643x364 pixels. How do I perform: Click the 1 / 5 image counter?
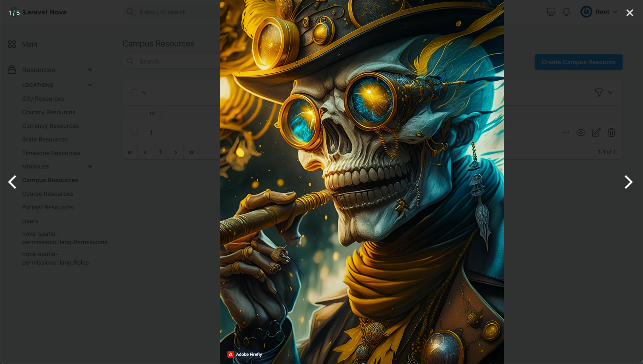[14, 13]
